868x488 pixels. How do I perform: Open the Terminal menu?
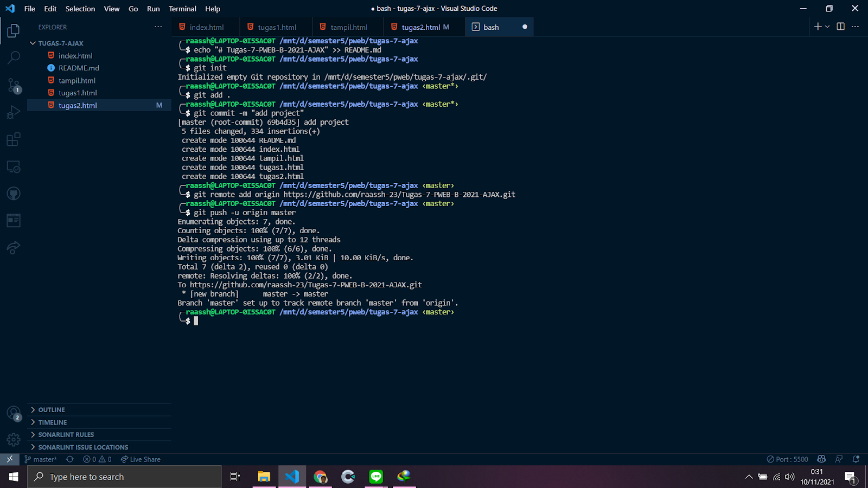click(x=182, y=9)
